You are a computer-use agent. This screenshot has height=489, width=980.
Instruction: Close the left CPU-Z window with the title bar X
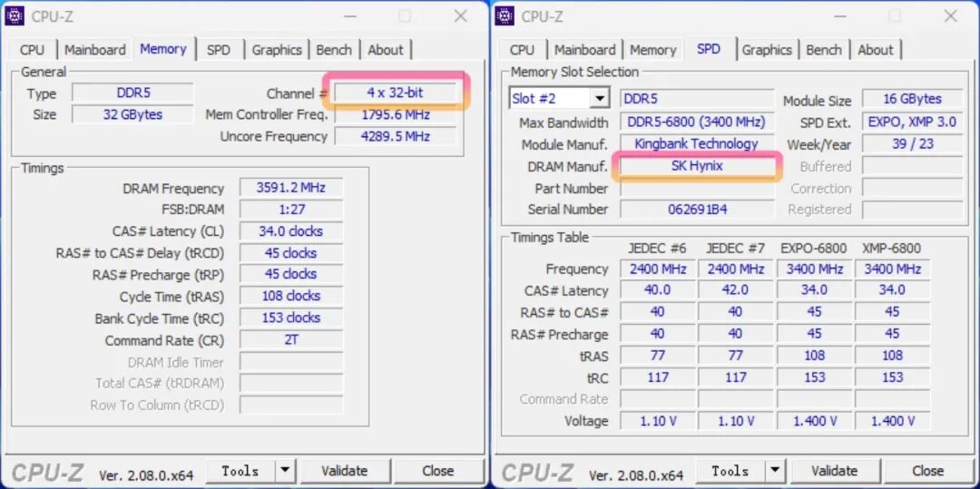(461, 15)
